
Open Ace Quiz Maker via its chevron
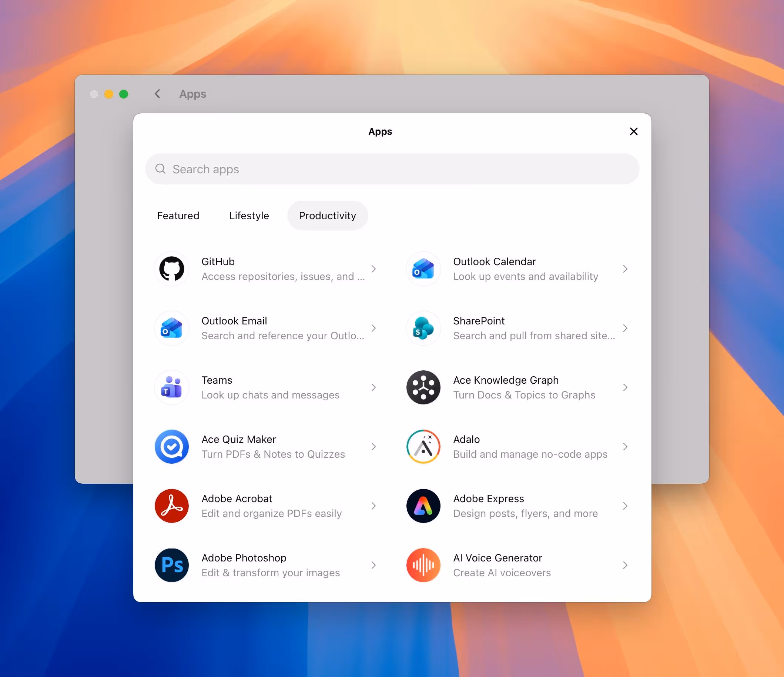click(373, 446)
